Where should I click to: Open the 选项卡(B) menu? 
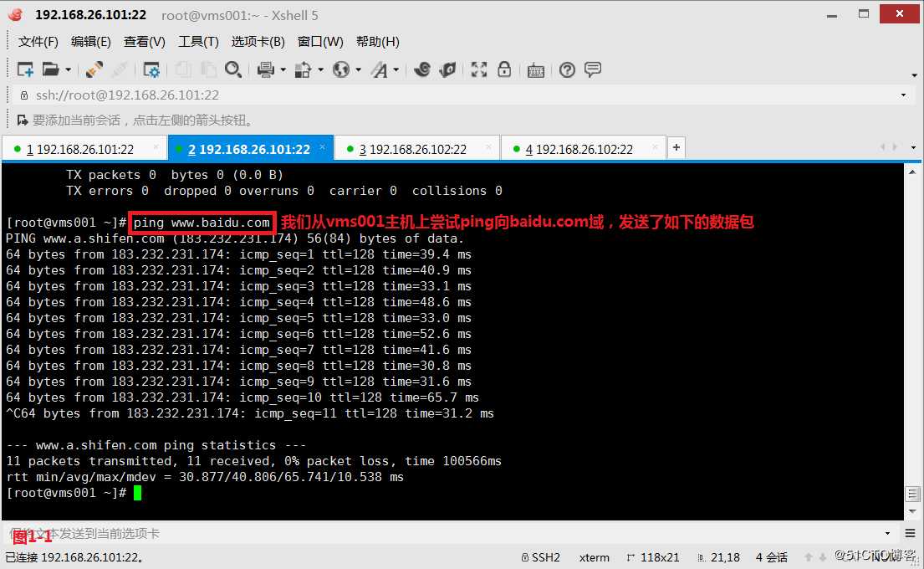point(258,41)
